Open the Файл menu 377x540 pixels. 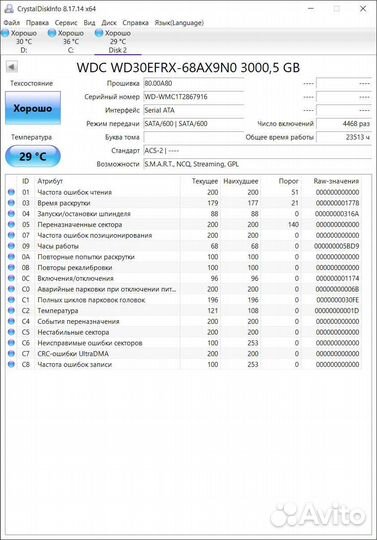[12, 23]
